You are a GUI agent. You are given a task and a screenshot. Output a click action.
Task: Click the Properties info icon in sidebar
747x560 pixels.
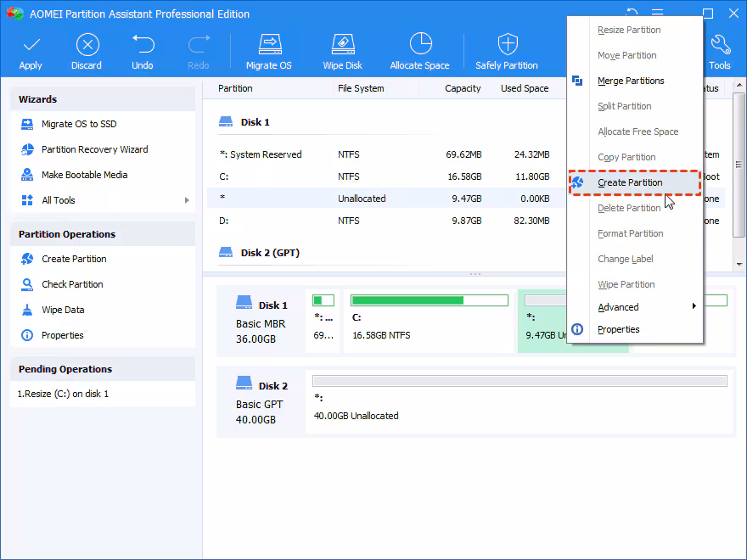click(27, 335)
